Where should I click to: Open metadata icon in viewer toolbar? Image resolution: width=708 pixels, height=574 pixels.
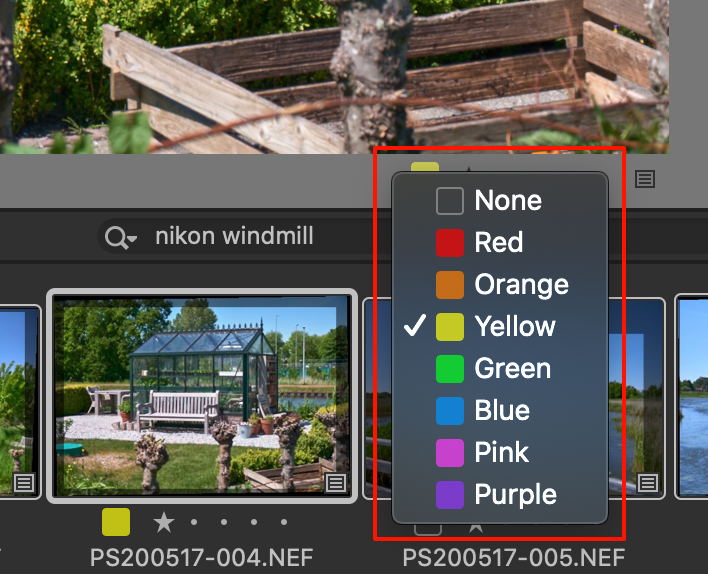[x=645, y=179]
